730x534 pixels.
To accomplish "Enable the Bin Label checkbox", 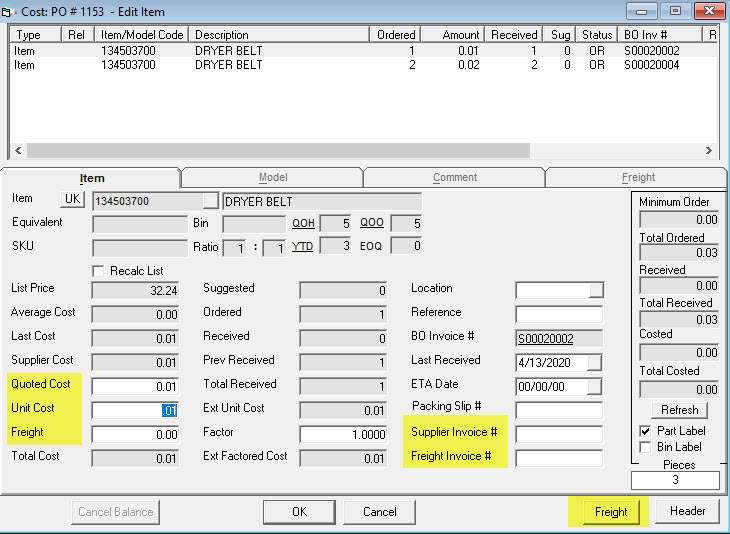I will coord(645,447).
